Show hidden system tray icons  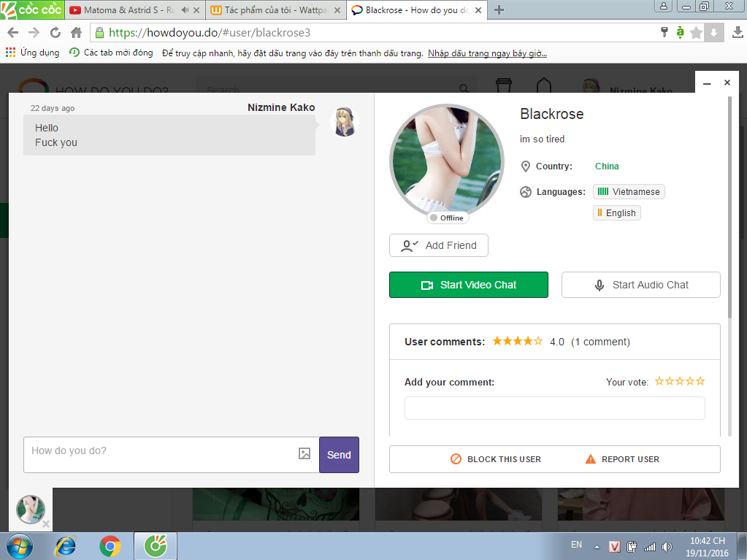click(x=597, y=546)
